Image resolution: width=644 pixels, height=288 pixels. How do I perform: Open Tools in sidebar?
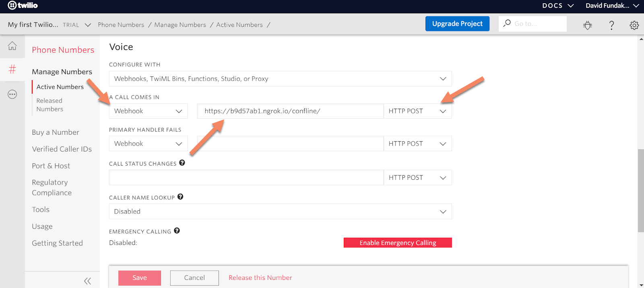(41, 210)
